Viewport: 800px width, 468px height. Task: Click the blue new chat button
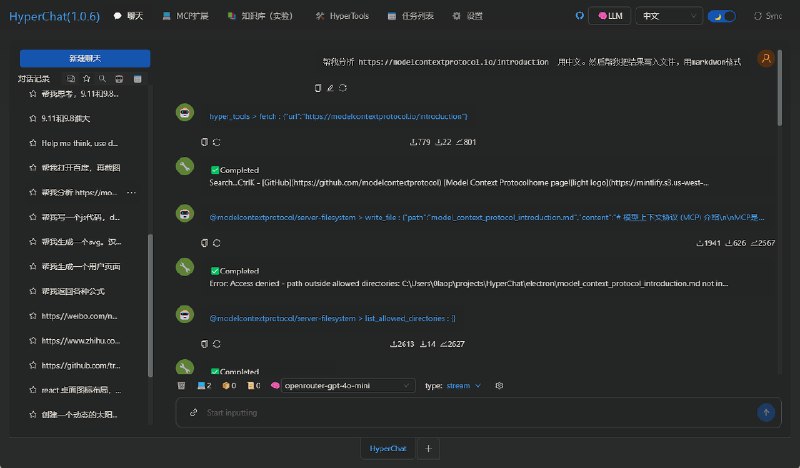[85, 59]
